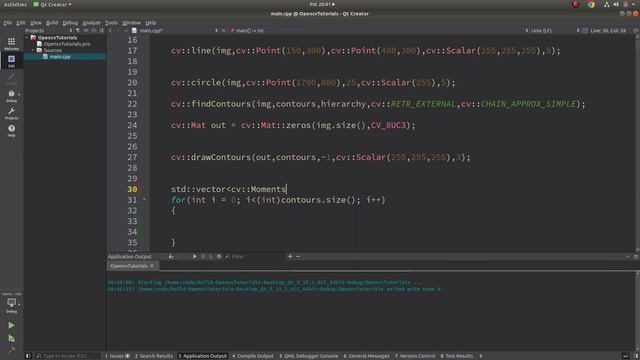The width and height of the screenshot is (640, 360).
Task: Open Help mode in the sidebar
Action: coord(11,131)
